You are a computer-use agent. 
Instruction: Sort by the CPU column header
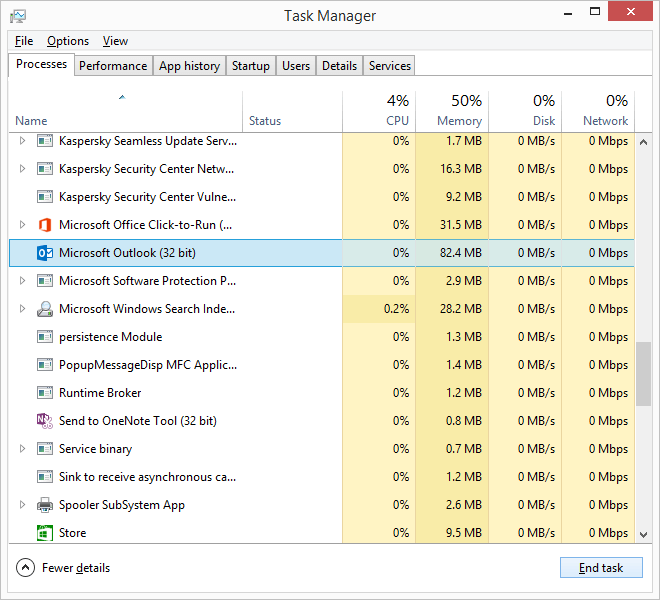click(x=379, y=112)
